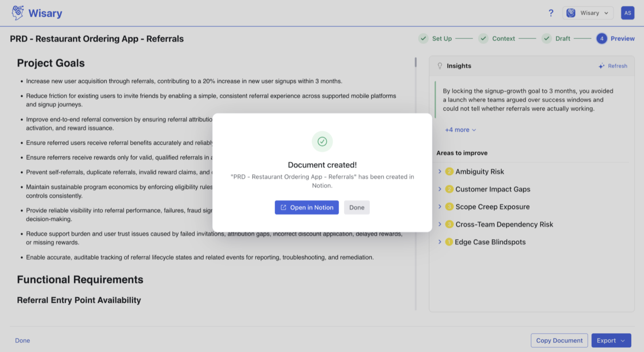Click the Wisary brain logo icon

click(18, 13)
